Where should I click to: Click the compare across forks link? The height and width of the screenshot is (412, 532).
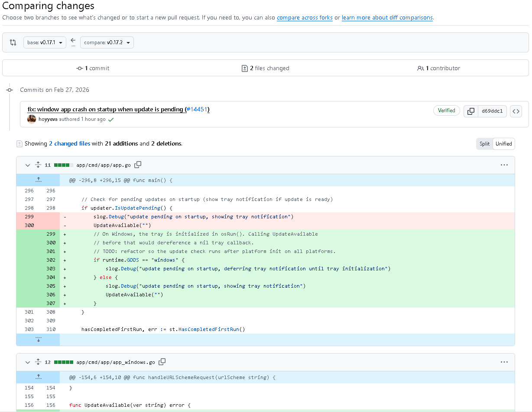(x=305, y=18)
